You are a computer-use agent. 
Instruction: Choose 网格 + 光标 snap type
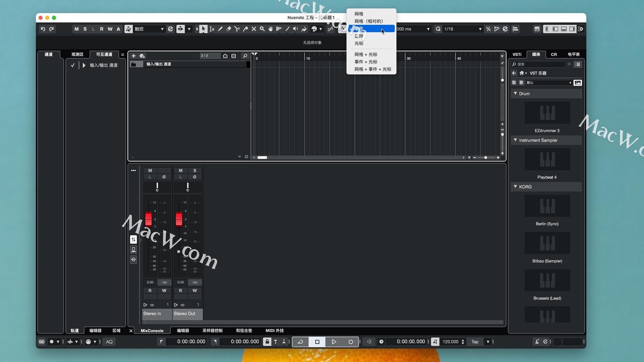click(371, 54)
